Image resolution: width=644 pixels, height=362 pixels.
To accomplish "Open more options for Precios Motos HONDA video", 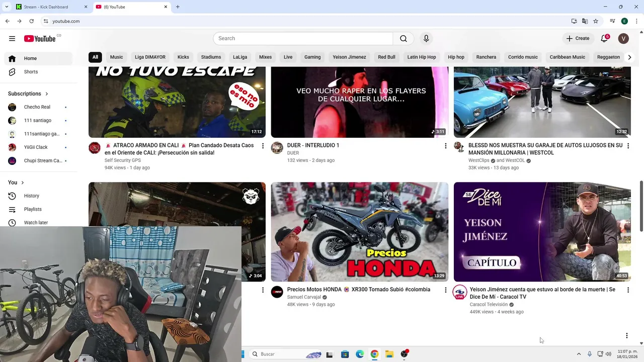I will pyautogui.click(x=445, y=290).
